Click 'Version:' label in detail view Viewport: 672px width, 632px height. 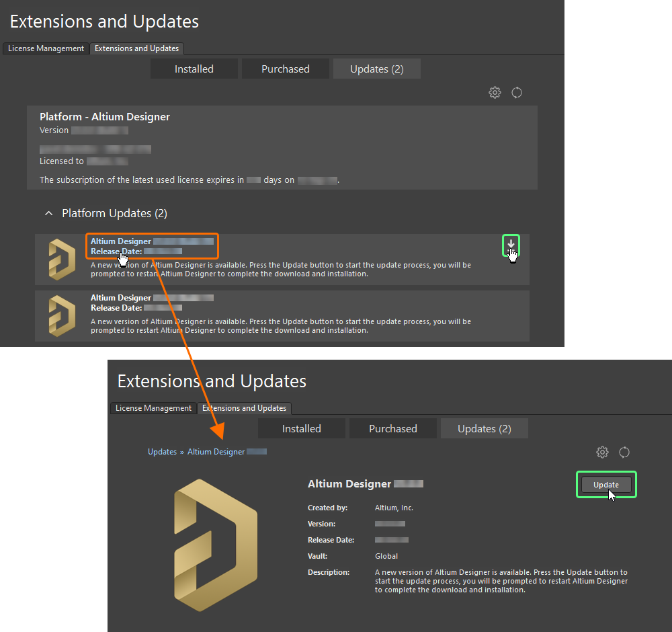pyautogui.click(x=321, y=524)
